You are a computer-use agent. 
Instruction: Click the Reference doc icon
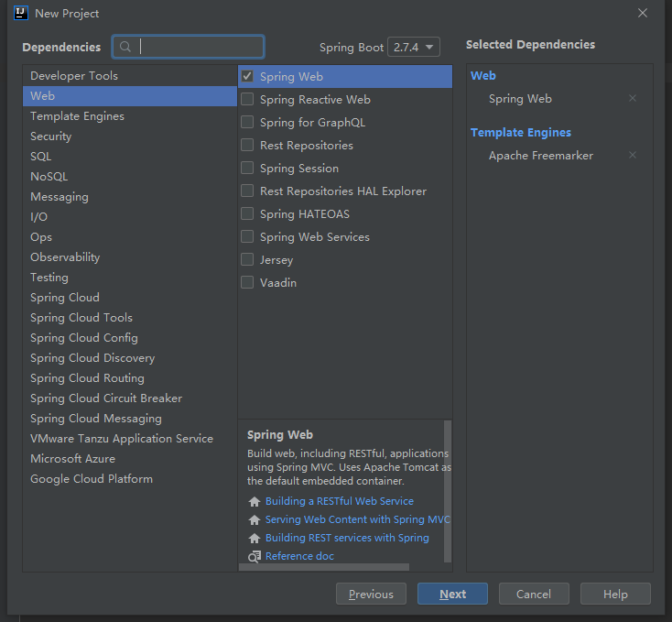[255, 556]
